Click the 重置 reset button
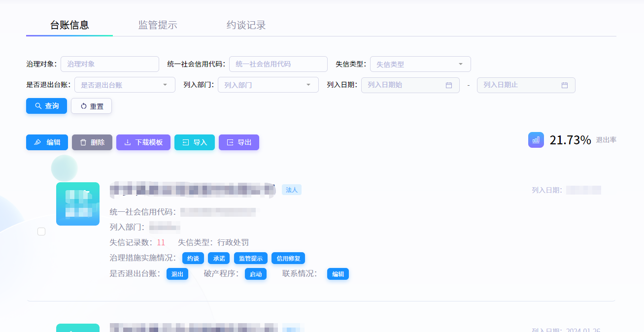This screenshot has width=644, height=332. point(91,106)
